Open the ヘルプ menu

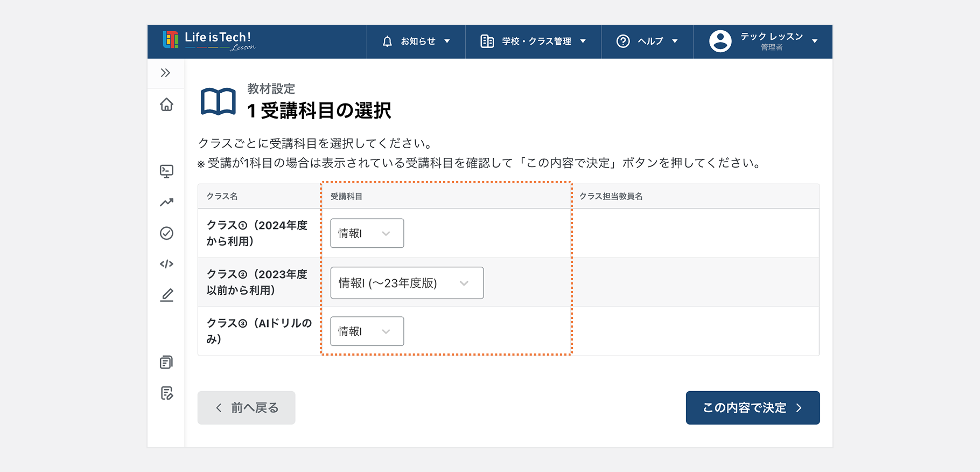(x=647, y=41)
